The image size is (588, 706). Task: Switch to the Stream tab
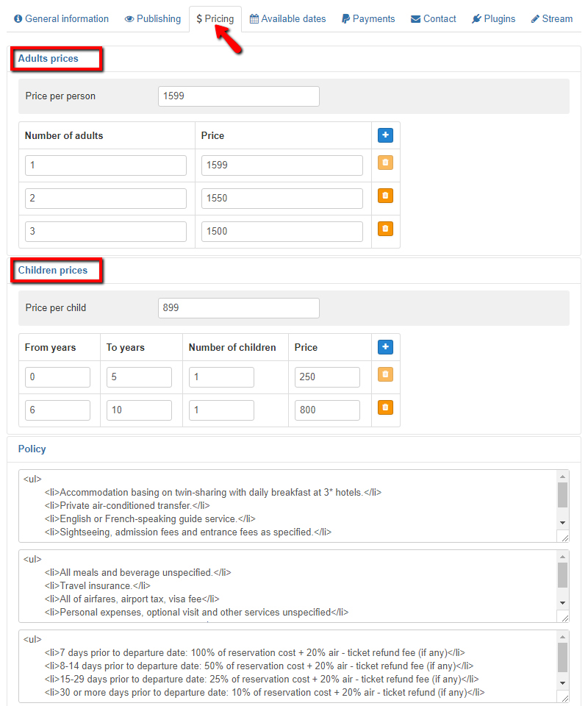tap(552, 19)
